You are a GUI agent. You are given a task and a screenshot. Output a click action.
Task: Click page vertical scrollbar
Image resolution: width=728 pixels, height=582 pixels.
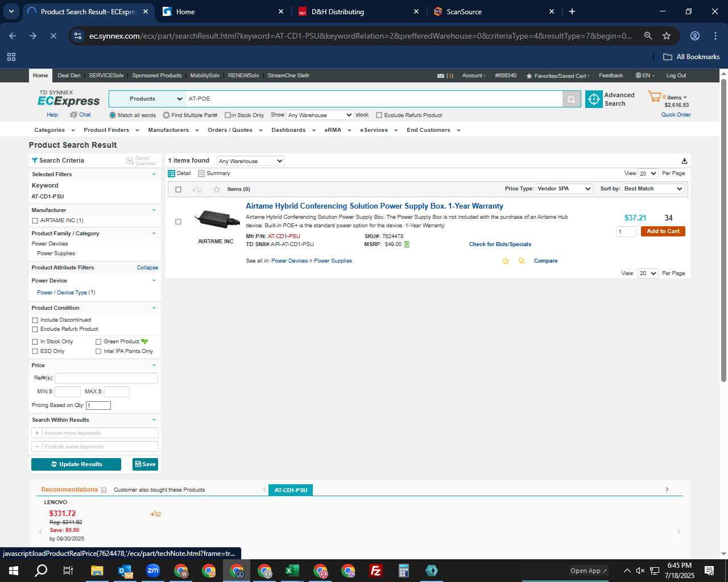click(x=723, y=231)
